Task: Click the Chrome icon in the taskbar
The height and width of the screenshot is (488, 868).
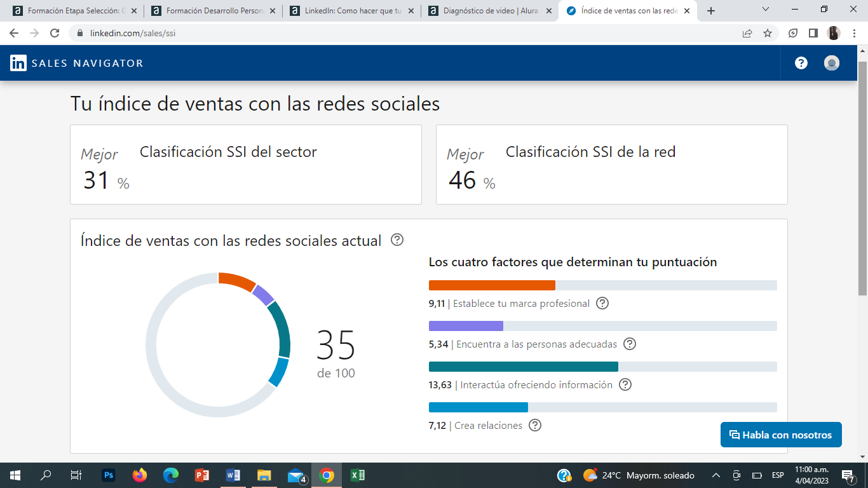Action: tap(327, 475)
